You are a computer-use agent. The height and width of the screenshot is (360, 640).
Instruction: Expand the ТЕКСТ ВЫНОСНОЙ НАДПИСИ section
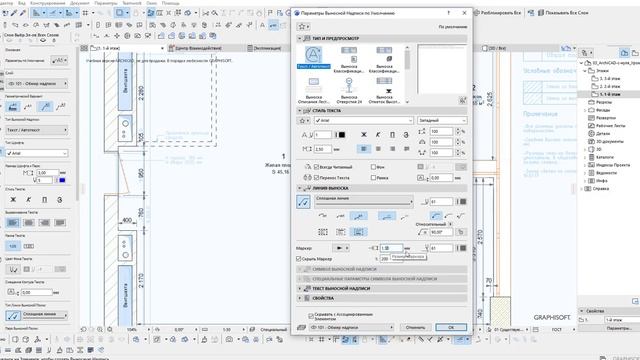[x=300, y=289]
